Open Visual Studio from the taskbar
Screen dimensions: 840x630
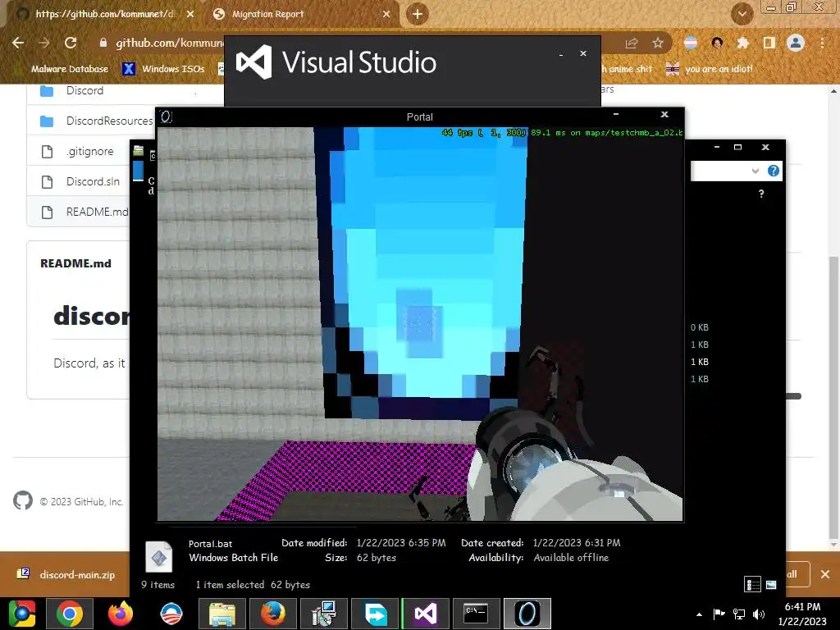pos(426,614)
